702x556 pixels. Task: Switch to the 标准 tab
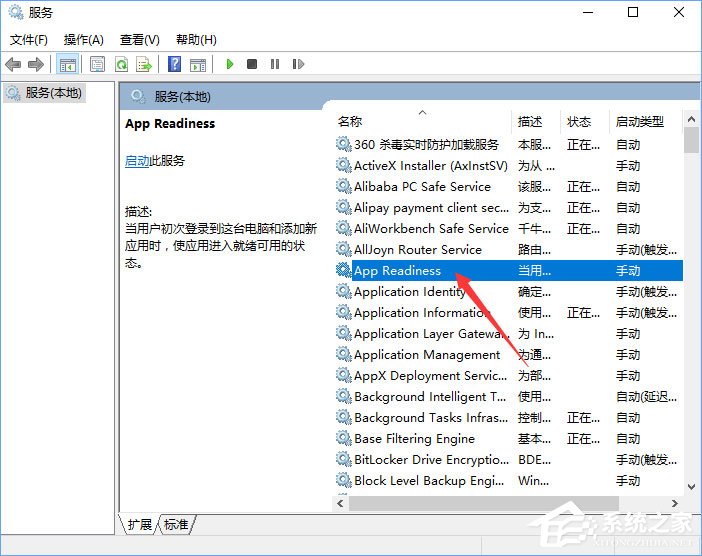[176, 524]
